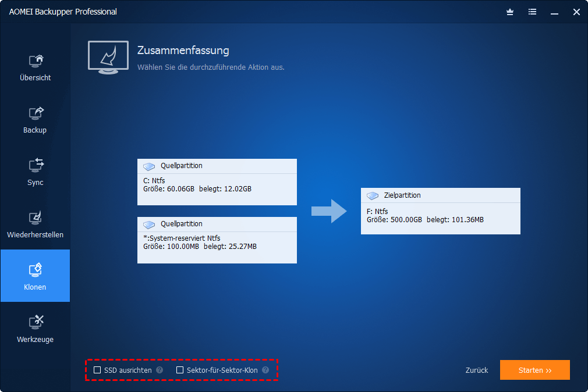
Task: Click the Starten >> button
Action: (x=535, y=370)
